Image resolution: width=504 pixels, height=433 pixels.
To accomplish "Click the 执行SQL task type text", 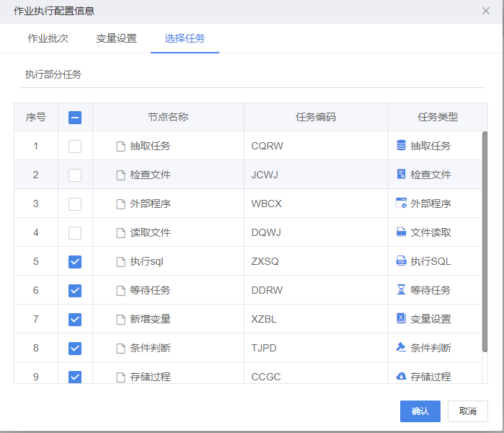I will click(430, 261).
